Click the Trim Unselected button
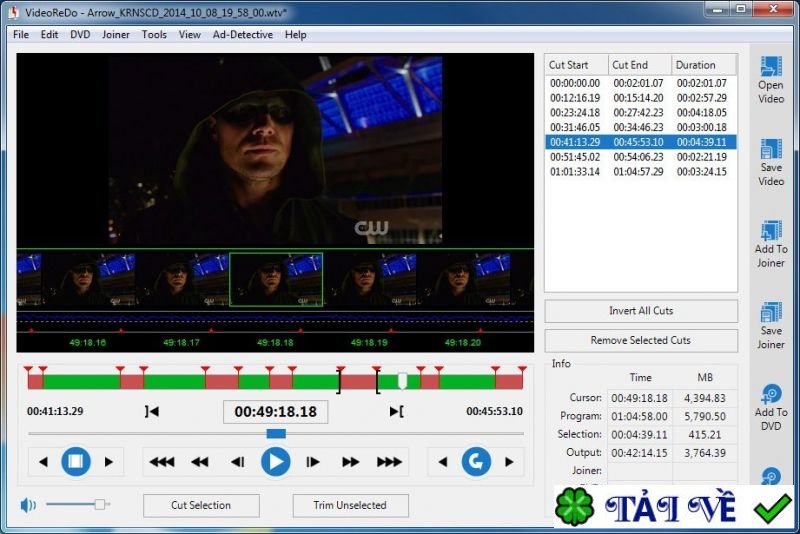 coord(351,505)
